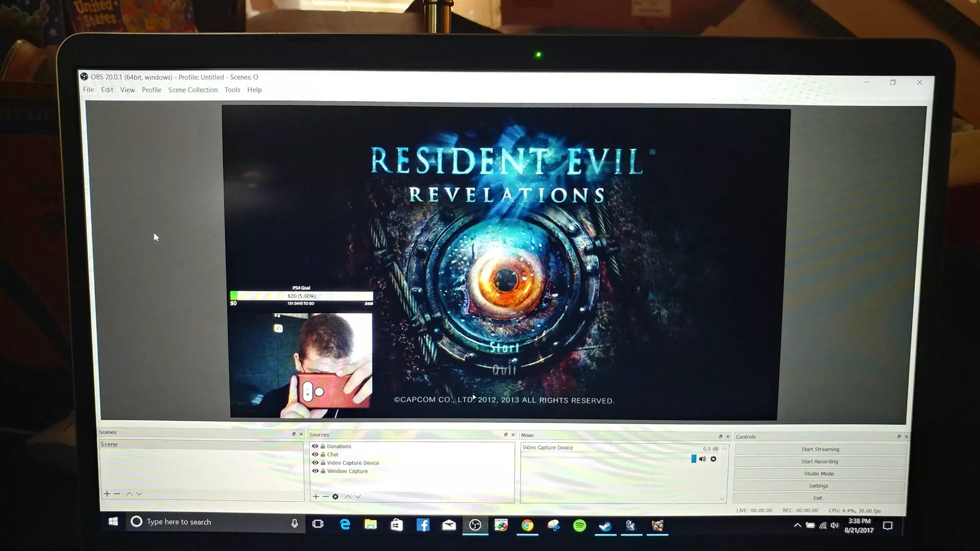The height and width of the screenshot is (551, 980).
Task: Remove scene with minus icon in Scenes
Action: coord(117,494)
